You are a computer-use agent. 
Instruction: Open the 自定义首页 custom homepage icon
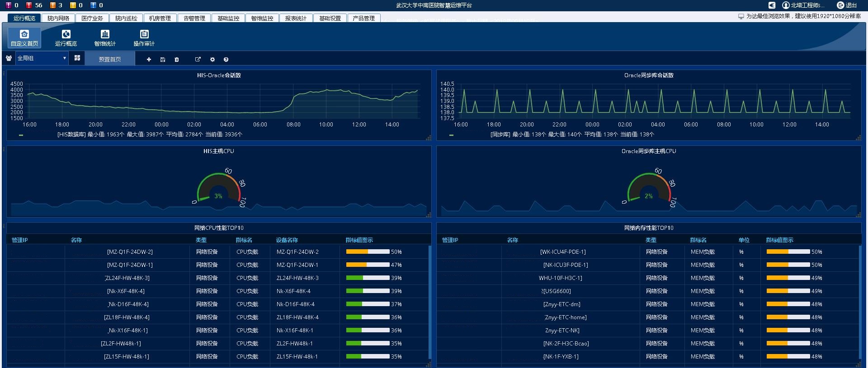click(x=24, y=37)
